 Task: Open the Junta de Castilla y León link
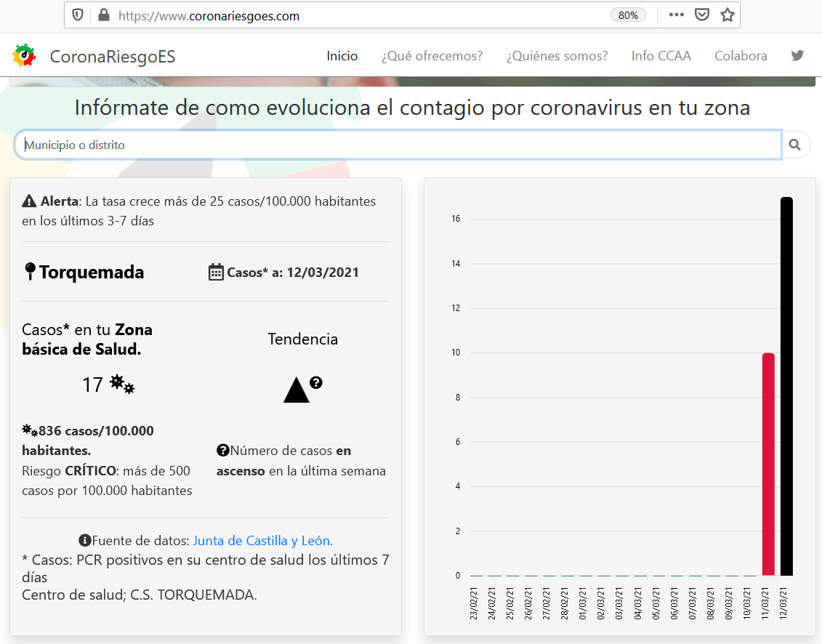click(x=262, y=541)
